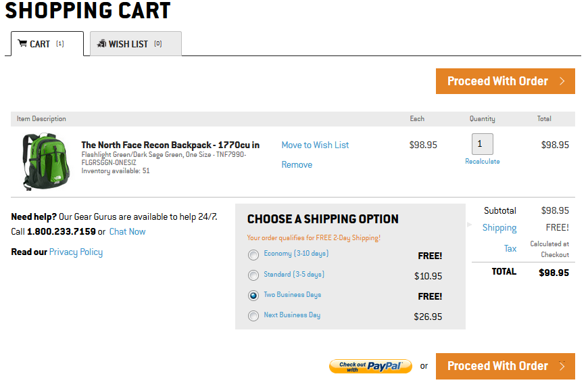
Task: Expand the Shipping summary arrow
Action: click(470, 224)
